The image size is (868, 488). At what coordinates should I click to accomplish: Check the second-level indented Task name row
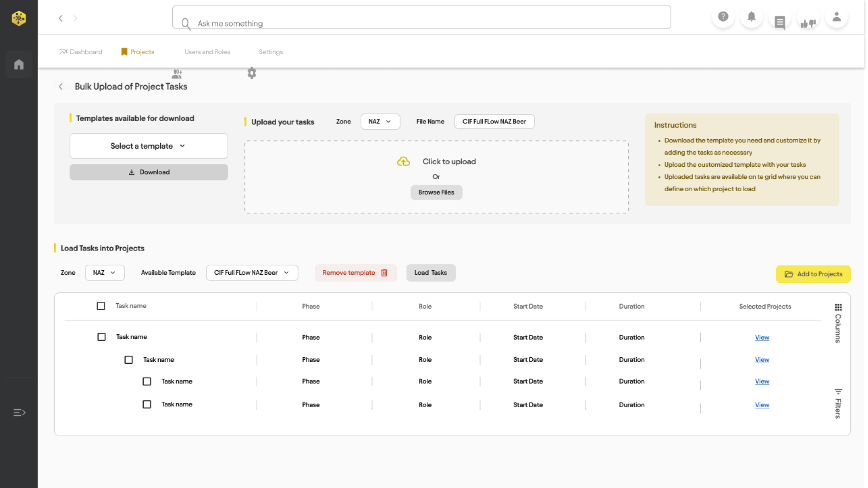pos(129,360)
